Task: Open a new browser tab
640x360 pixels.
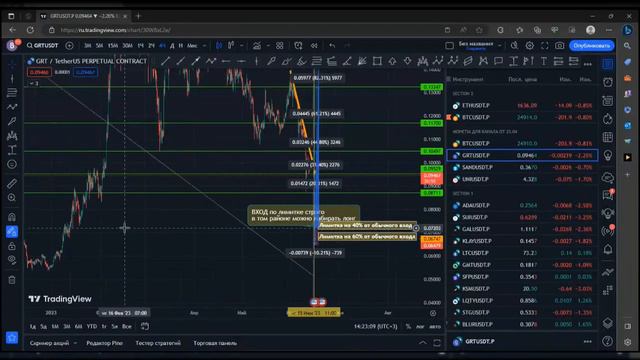Action: click(138, 16)
